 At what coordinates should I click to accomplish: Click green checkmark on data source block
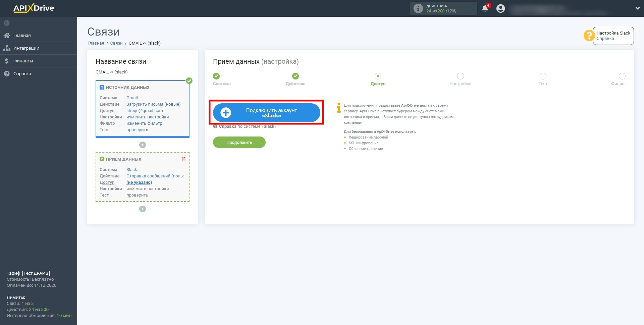[x=189, y=80]
